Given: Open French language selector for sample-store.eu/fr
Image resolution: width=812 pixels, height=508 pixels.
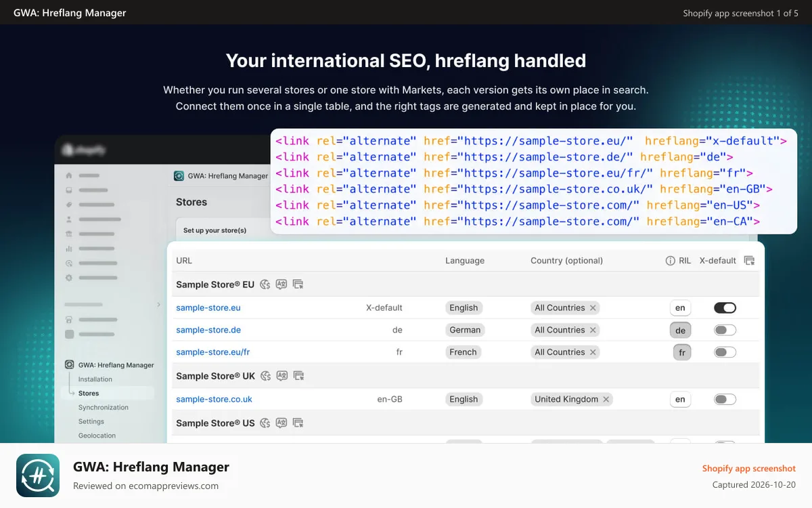Looking at the screenshot, I should click(464, 352).
